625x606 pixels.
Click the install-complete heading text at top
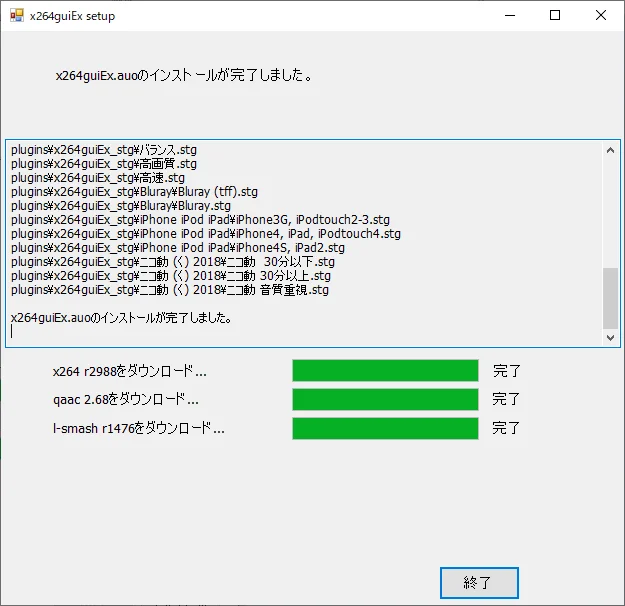click(184, 75)
